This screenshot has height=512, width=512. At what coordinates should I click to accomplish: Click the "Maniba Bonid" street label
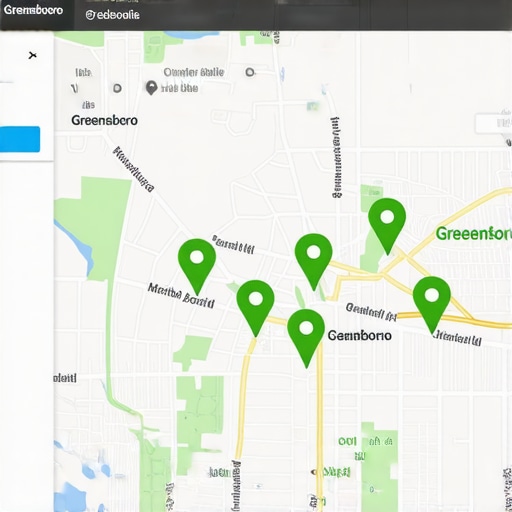pyautogui.click(x=181, y=295)
